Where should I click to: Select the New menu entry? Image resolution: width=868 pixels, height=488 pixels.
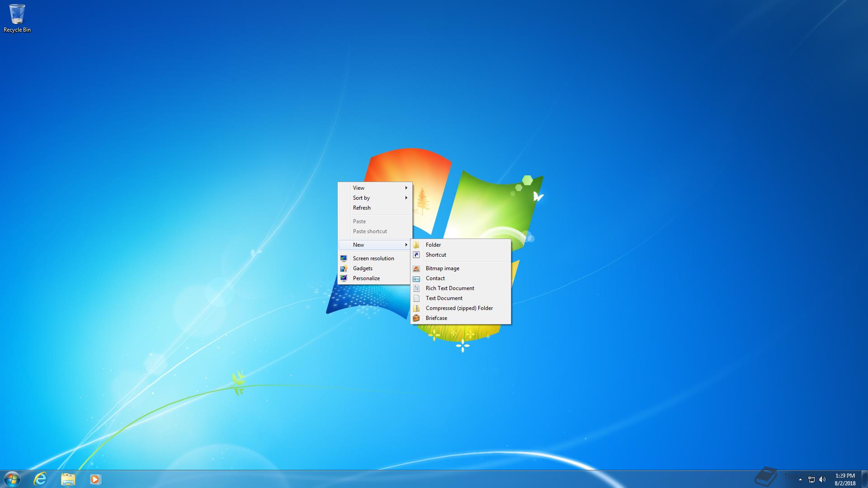click(x=375, y=245)
